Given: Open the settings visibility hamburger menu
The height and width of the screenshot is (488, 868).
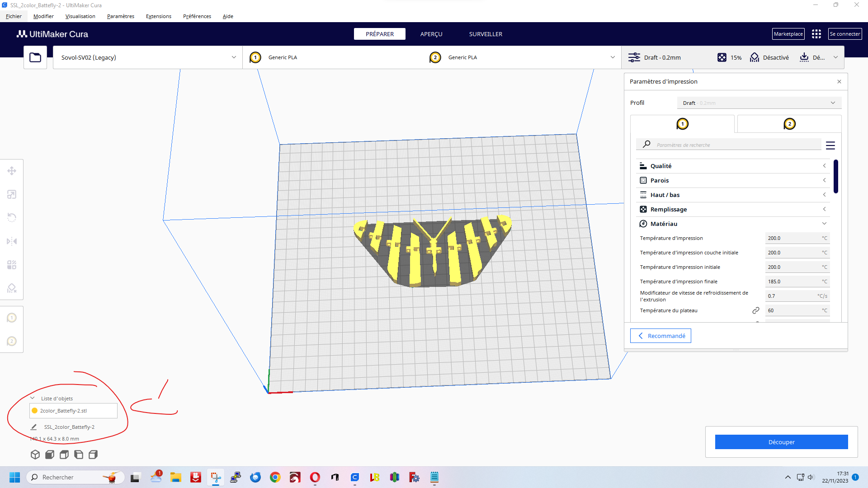Looking at the screenshot, I should (830, 145).
